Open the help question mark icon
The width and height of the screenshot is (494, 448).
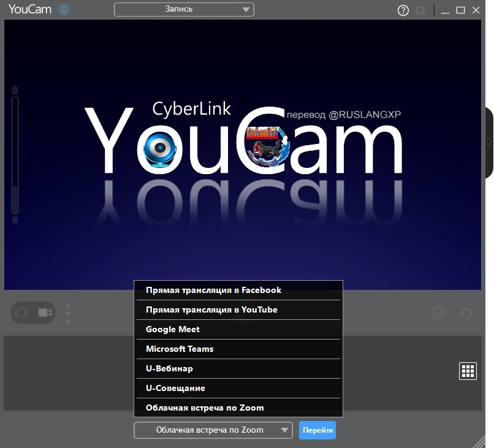coord(403,10)
